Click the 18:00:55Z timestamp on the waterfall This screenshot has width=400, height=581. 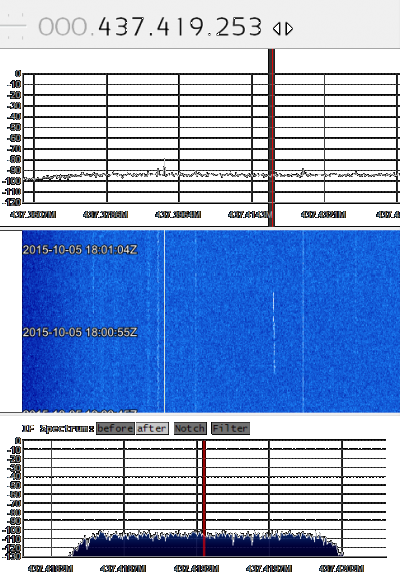coord(80,332)
